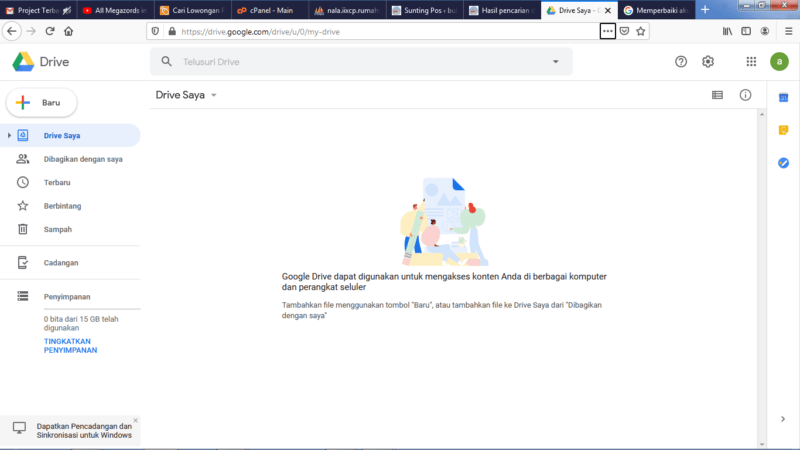Open Firefox hamburger menu
Viewport: 800px width, 450px height.
tap(788, 31)
